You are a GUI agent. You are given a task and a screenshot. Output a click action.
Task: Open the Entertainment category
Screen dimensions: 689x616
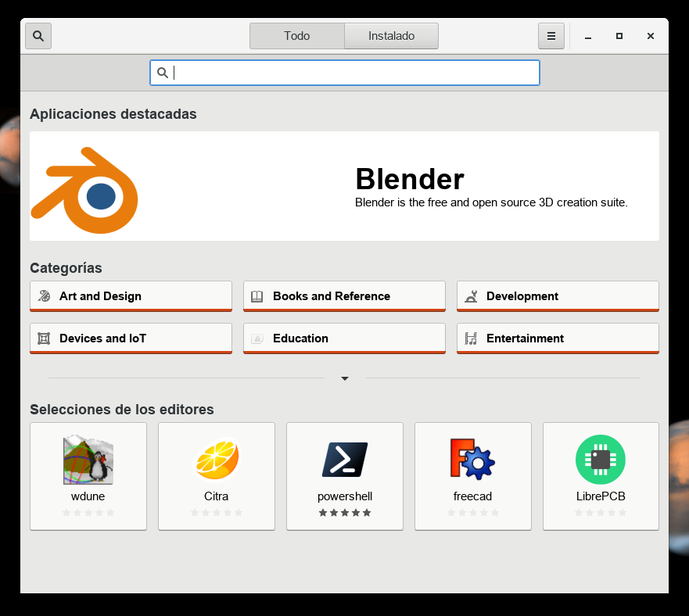[558, 338]
